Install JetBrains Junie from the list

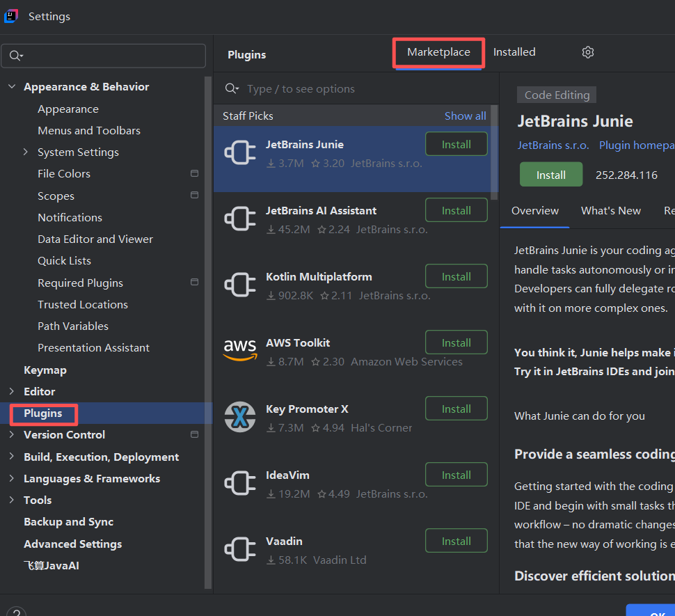[456, 144]
